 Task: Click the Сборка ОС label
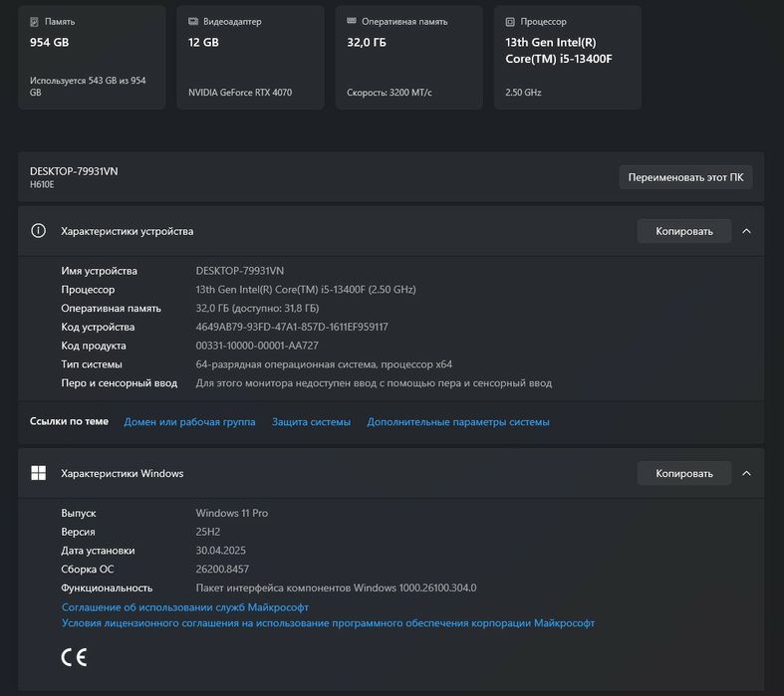coord(87,569)
